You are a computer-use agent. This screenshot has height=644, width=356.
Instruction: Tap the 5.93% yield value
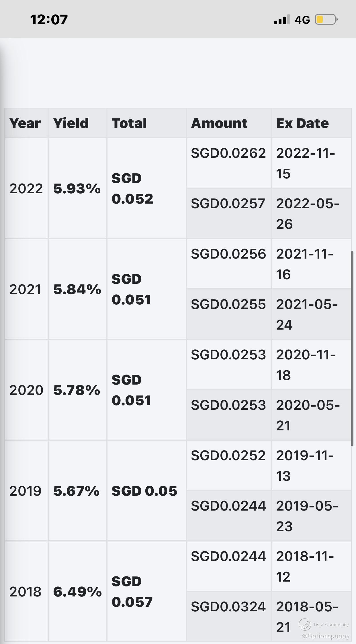point(77,189)
